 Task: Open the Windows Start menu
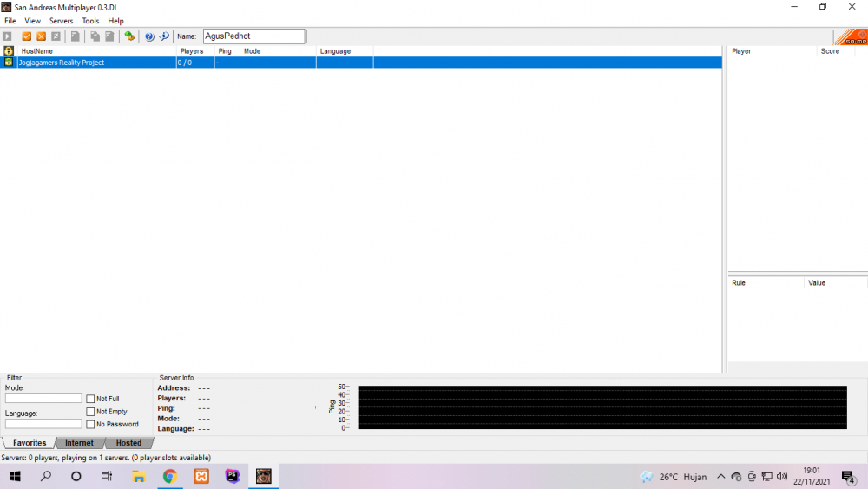[x=15, y=476]
